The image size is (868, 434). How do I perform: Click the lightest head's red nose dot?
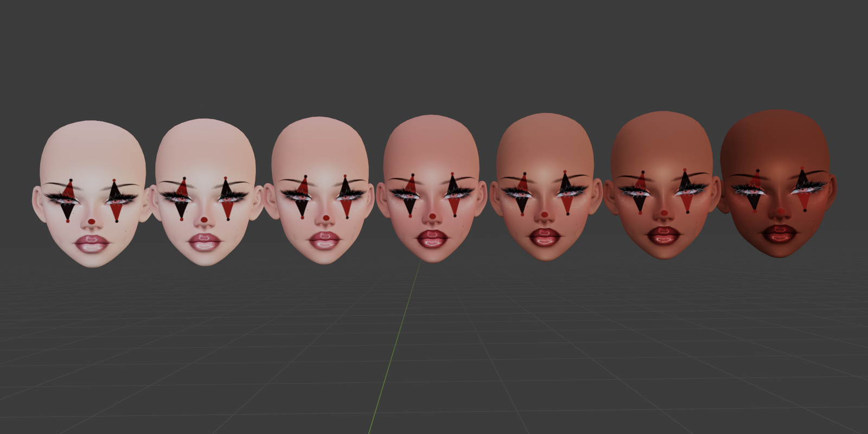(x=92, y=222)
